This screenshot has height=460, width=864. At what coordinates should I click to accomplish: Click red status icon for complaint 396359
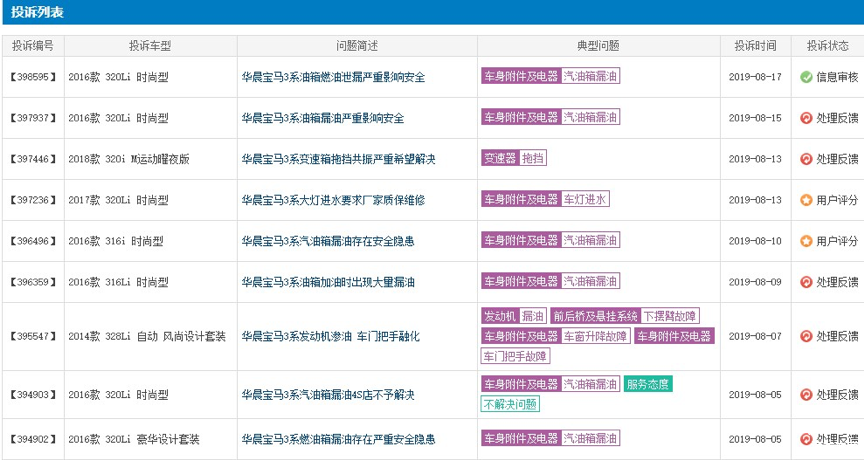coord(806,282)
